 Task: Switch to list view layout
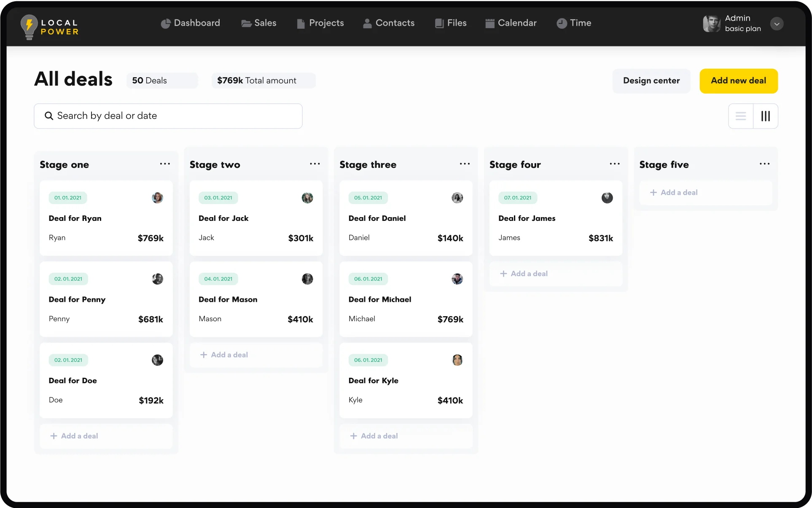coord(741,116)
